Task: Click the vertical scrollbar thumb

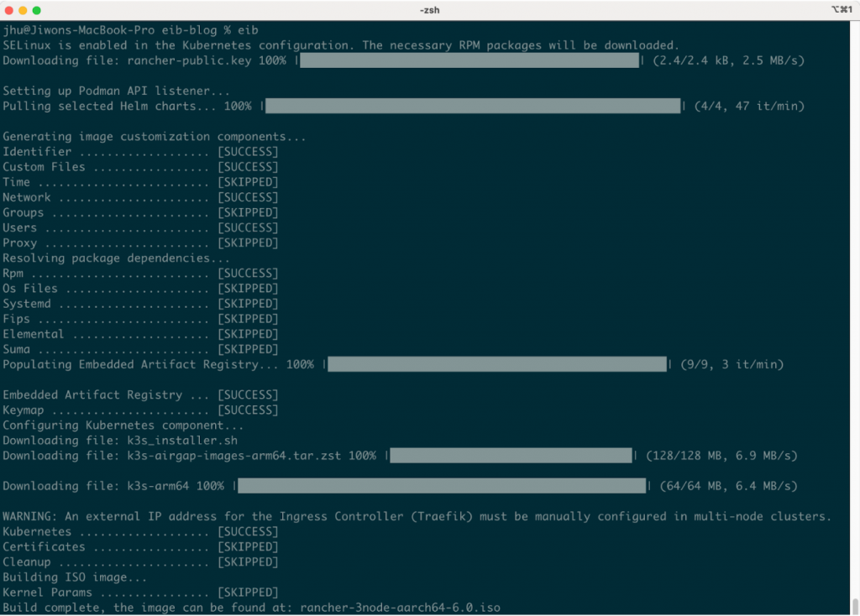Action: click(855, 606)
